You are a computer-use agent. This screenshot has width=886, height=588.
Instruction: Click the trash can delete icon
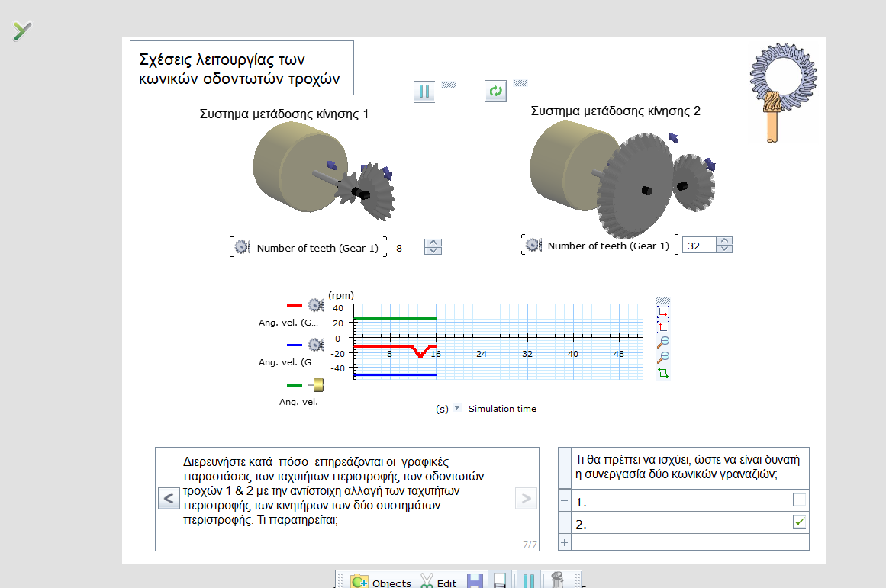[557, 580]
